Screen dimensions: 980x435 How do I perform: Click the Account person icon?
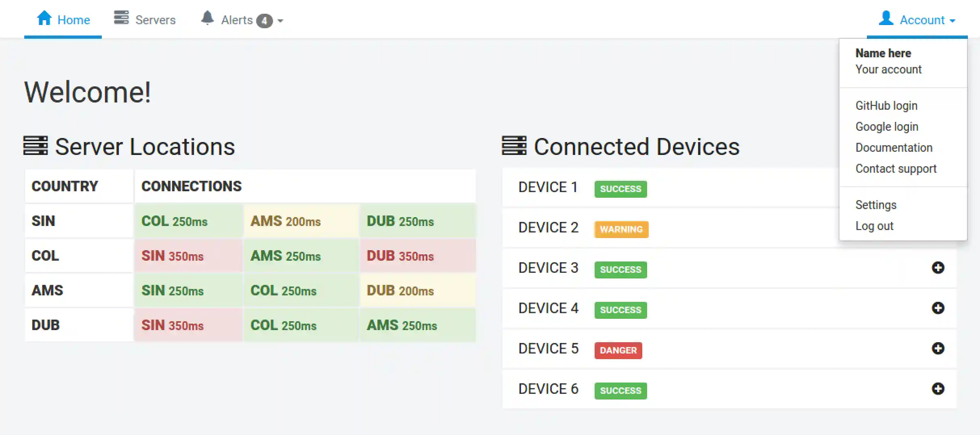pos(886,18)
